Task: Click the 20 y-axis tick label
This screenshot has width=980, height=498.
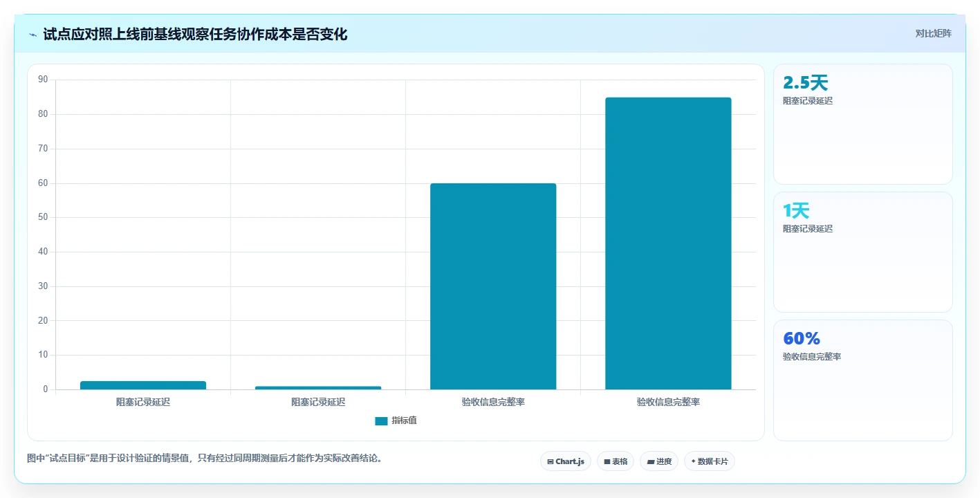Action: 43,321
